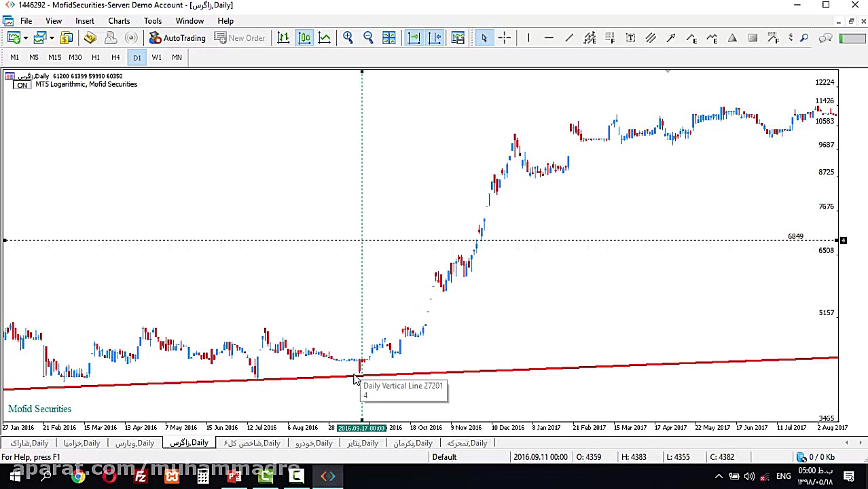Click the New Order button
Image resolution: width=868 pixels, height=489 pixels.
point(240,38)
